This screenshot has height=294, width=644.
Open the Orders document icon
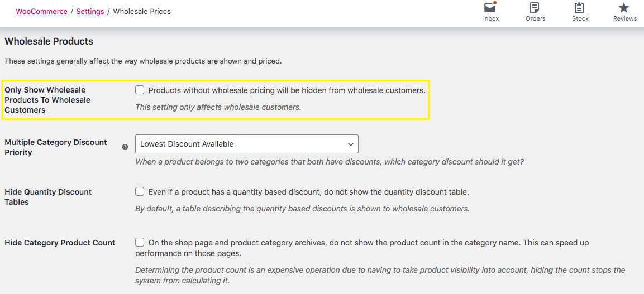[x=535, y=8]
